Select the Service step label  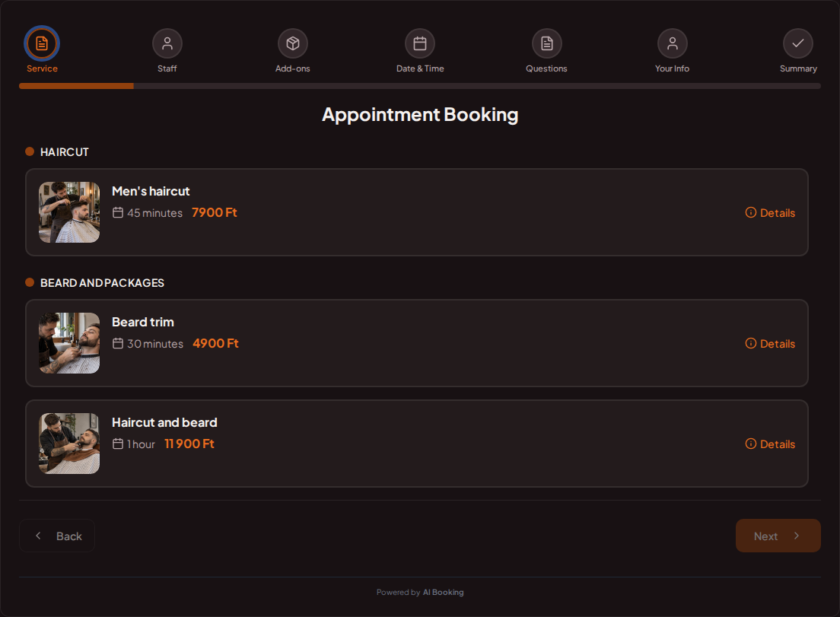tap(43, 68)
